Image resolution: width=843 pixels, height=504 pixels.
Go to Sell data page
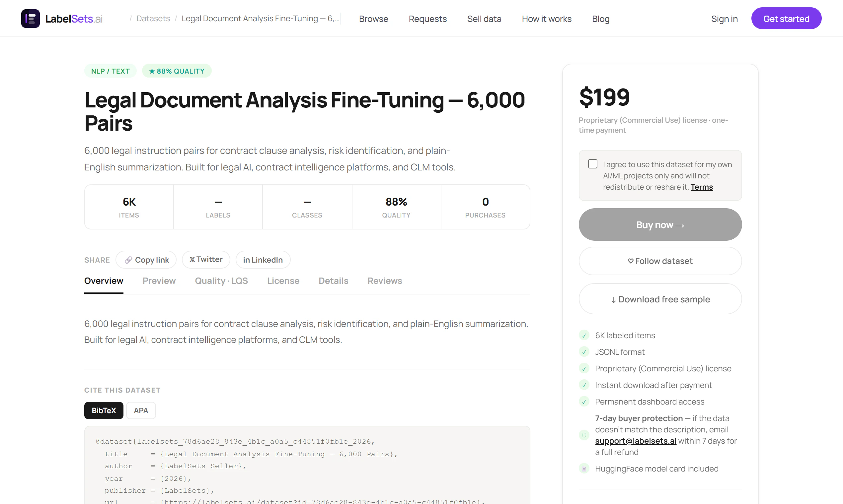[x=484, y=19]
